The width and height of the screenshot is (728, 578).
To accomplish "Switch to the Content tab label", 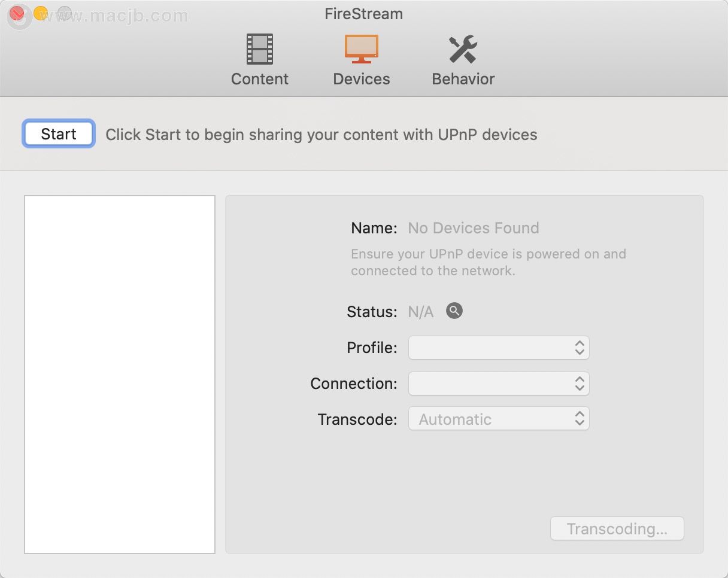I will tap(260, 79).
